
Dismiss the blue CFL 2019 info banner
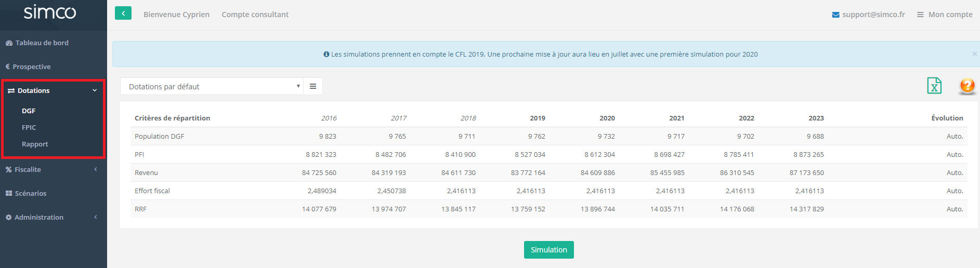pyautogui.click(x=974, y=54)
